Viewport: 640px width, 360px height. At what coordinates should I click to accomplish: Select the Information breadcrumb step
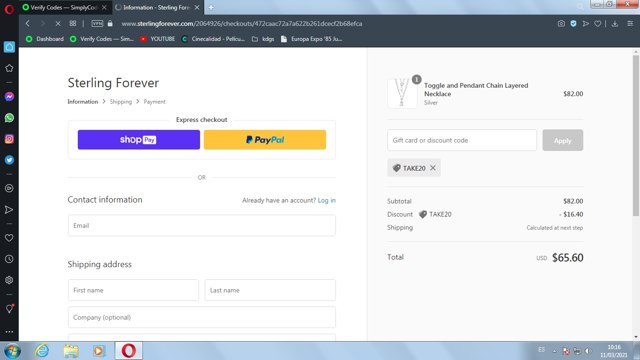coord(83,102)
